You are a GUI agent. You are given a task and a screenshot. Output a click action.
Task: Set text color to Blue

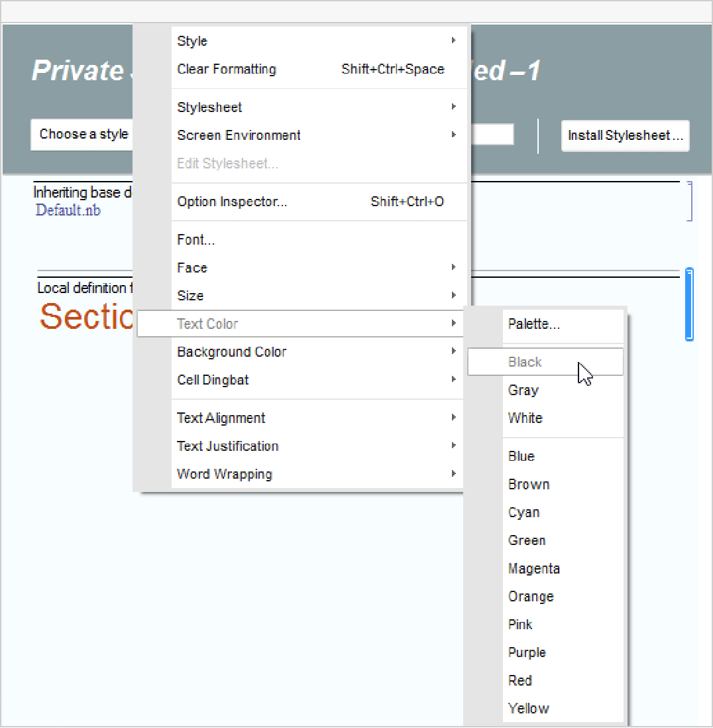pyautogui.click(x=521, y=456)
